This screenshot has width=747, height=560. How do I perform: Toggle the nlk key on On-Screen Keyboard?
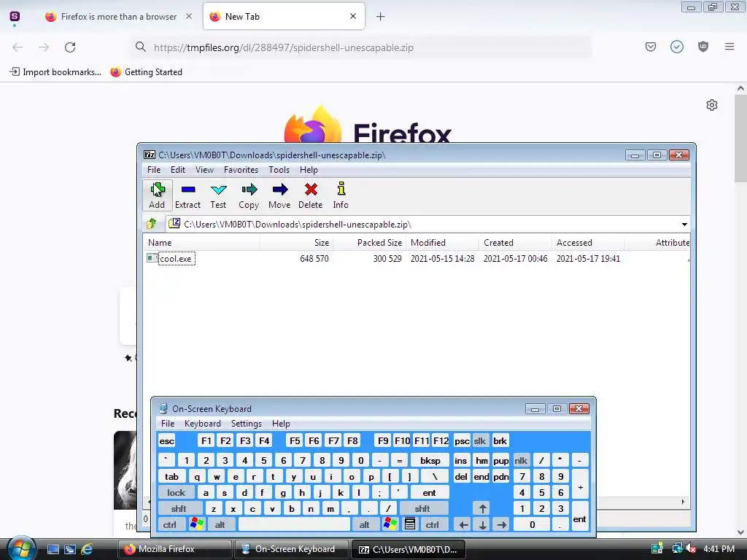[x=521, y=461]
